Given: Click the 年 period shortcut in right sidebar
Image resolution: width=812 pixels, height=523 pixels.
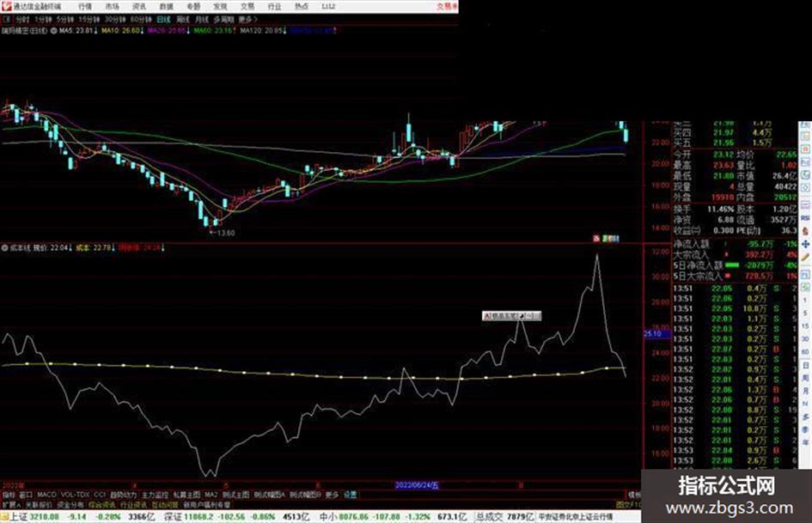Looking at the screenshot, I should tap(805, 442).
